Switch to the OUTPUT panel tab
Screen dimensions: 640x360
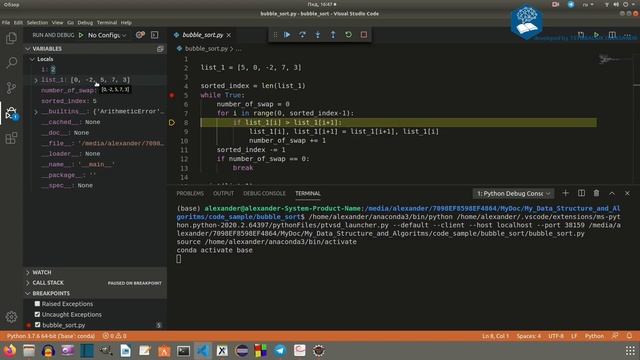coord(223,193)
